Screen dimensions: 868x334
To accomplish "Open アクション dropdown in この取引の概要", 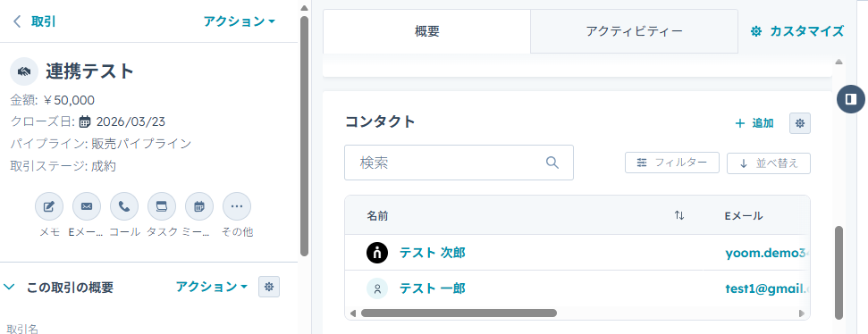I will tap(212, 287).
